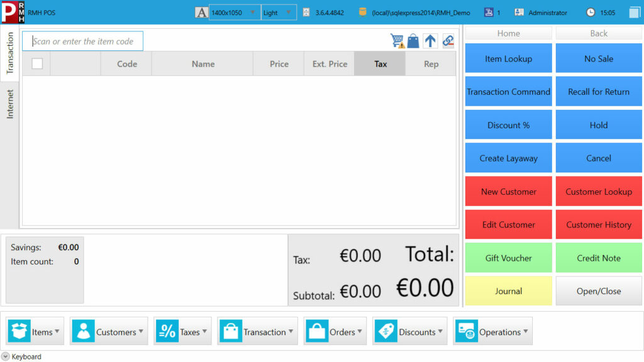
Task: Expand the Keyboard panel chevron
Action: (x=5, y=357)
